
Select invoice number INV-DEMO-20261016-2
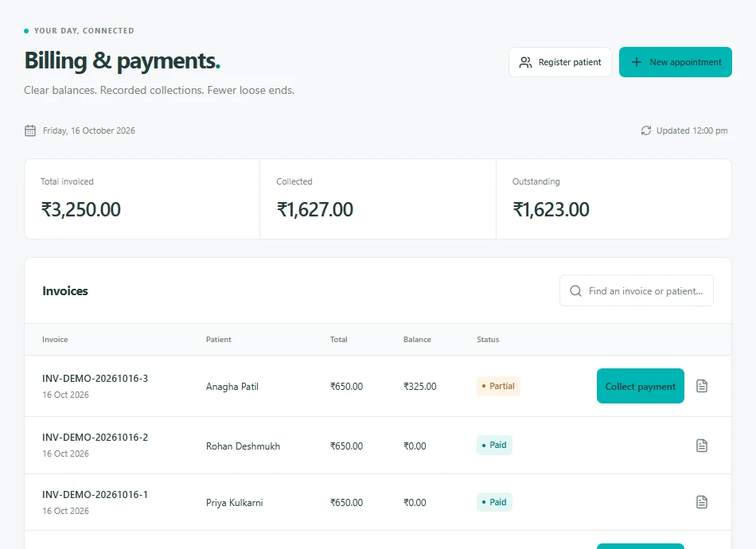coord(95,437)
